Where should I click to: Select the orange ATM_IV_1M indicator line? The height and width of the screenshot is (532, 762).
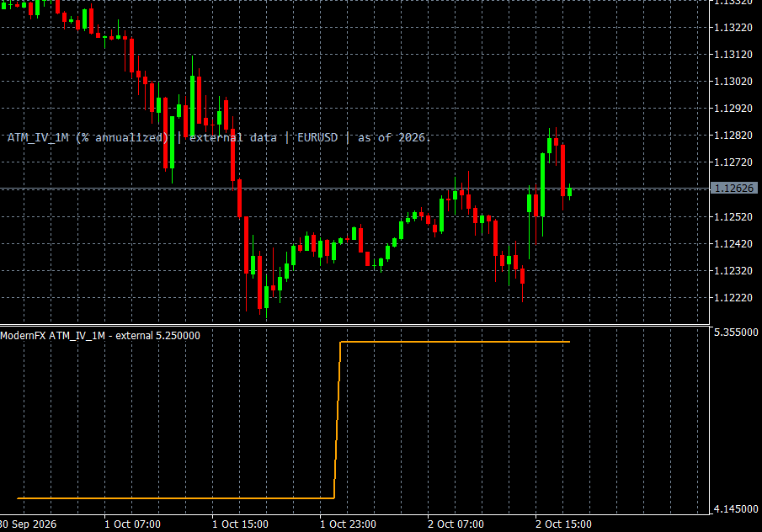[x=294, y=420]
